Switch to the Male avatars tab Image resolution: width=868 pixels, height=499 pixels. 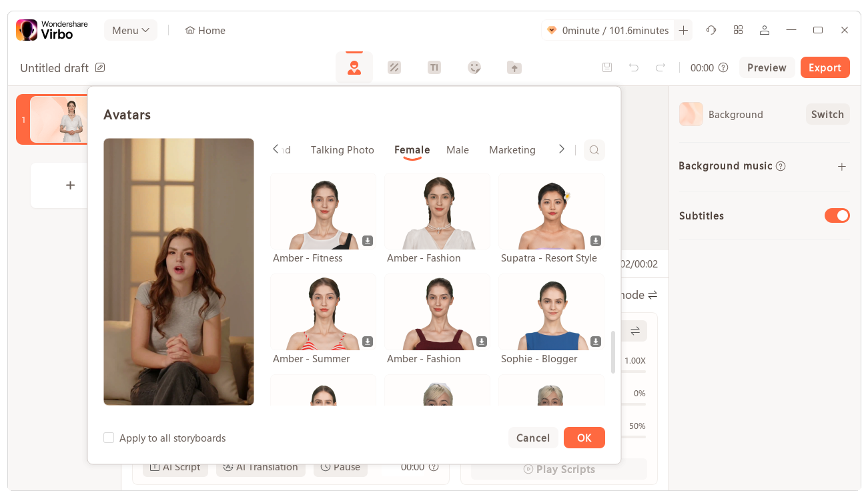click(x=458, y=150)
